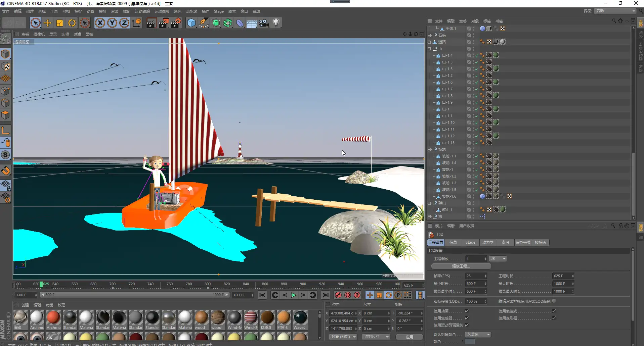644x346 pixels.
Task: Click the timeline at frame 700
Action: (x=113, y=285)
